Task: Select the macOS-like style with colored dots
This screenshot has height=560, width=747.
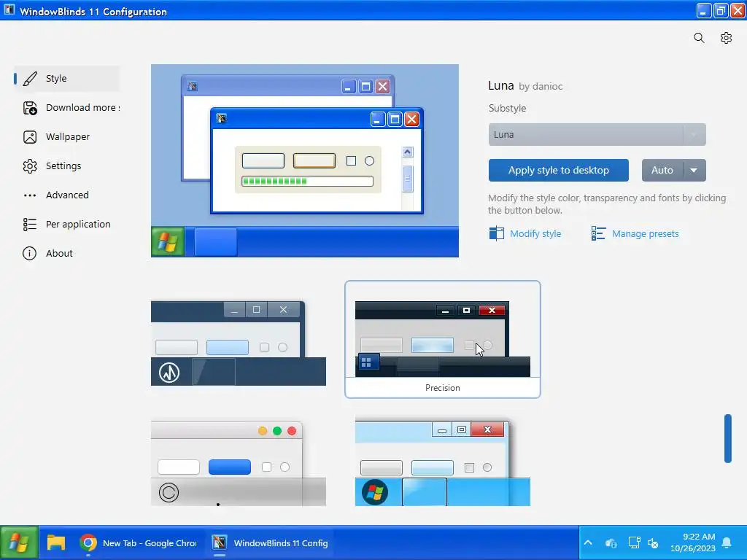Action: coord(239,463)
